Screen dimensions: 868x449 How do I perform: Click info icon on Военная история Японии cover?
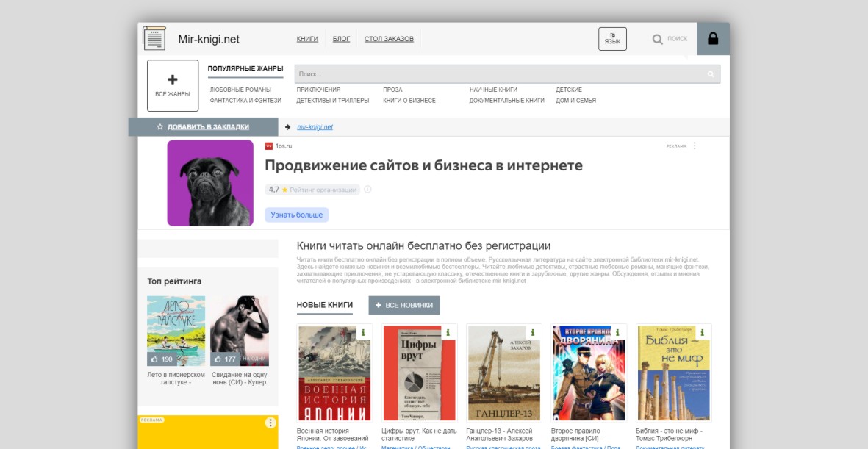pyautogui.click(x=362, y=333)
